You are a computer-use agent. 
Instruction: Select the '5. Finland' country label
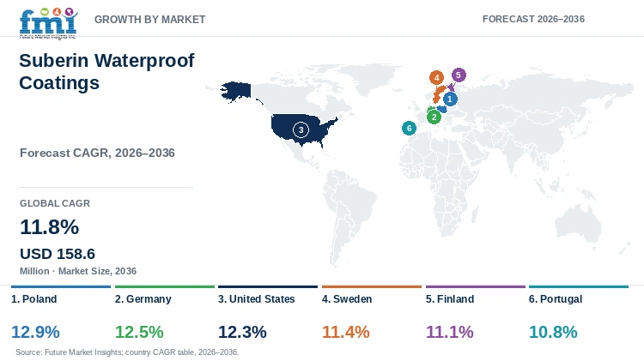click(450, 299)
